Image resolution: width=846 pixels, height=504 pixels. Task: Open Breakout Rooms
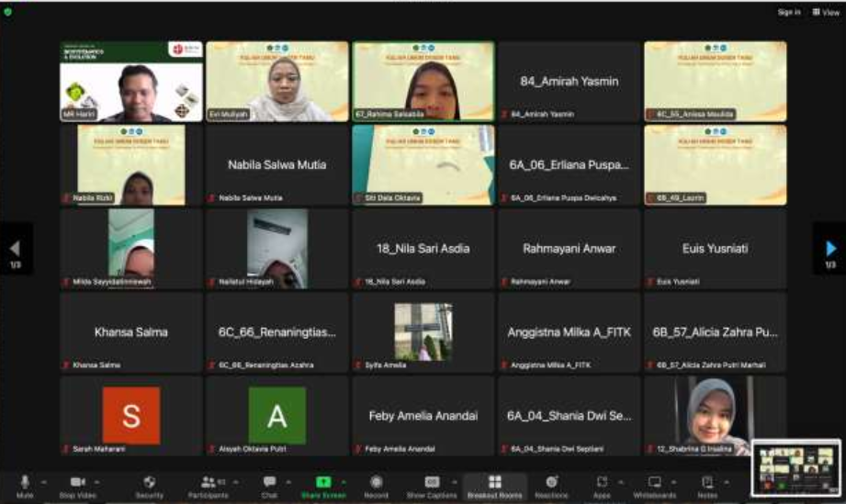[494, 484]
